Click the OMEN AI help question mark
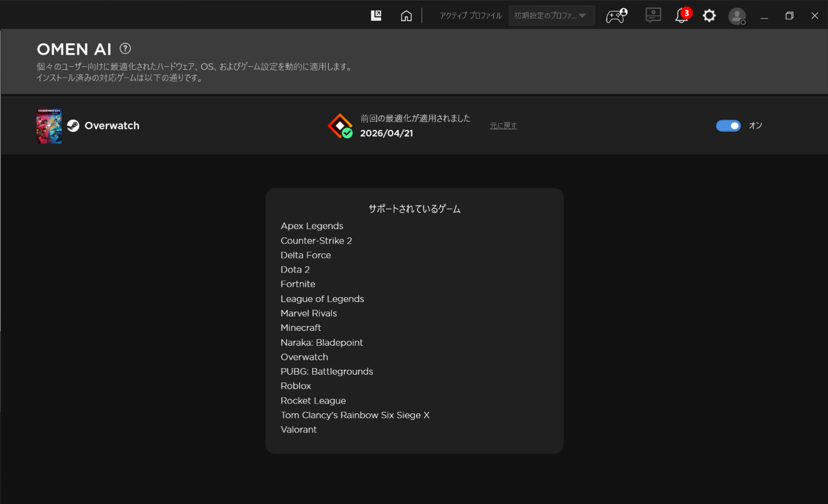The width and height of the screenshot is (828, 504). [125, 49]
